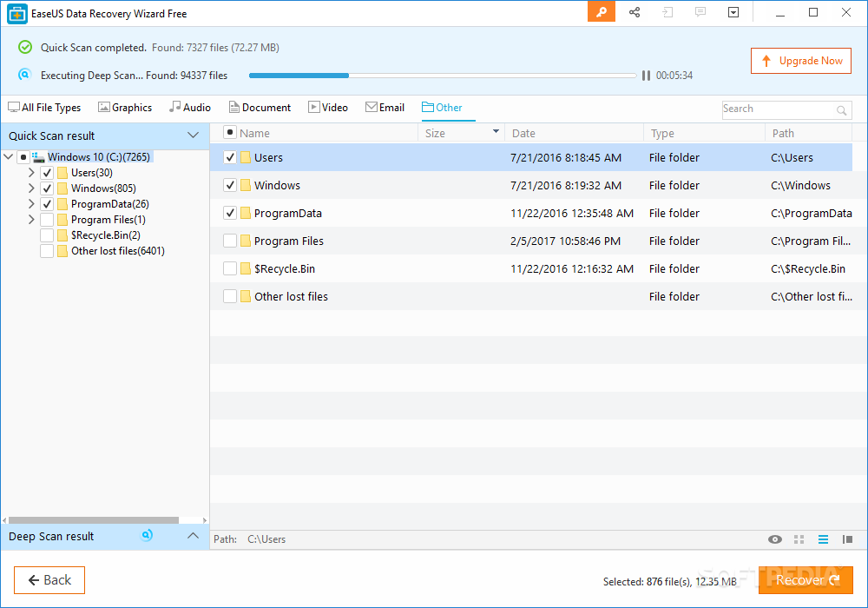
Task: Expand the ProgramData(26) tree node
Action: 31,204
